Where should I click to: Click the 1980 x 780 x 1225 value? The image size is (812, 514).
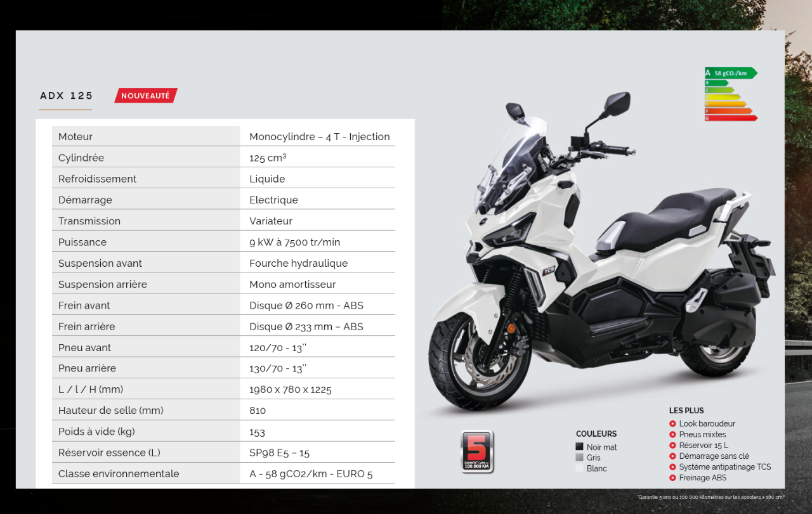(x=291, y=389)
